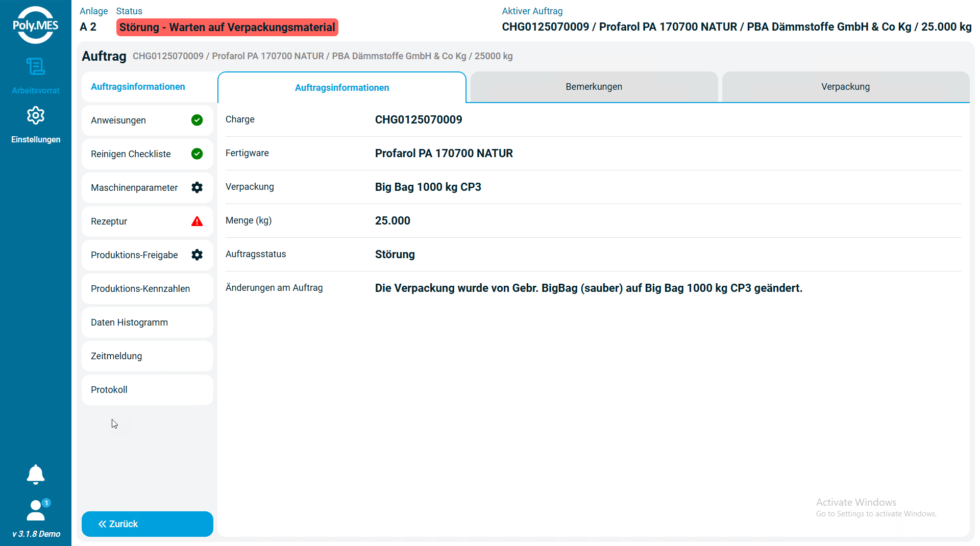This screenshot has height=546, width=980.
Task: Click the Aktiver Auftrag header label
Action: point(532,11)
